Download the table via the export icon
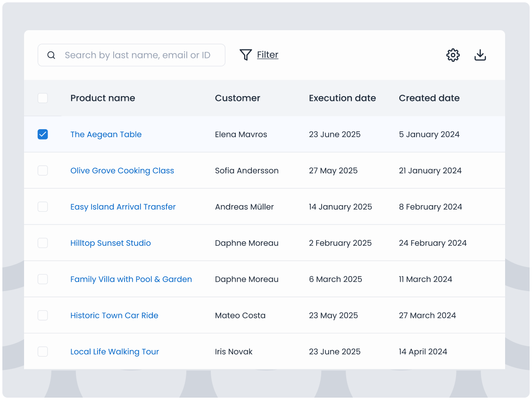The height and width of the screenshot is (400, 532). tap(480, 55)
